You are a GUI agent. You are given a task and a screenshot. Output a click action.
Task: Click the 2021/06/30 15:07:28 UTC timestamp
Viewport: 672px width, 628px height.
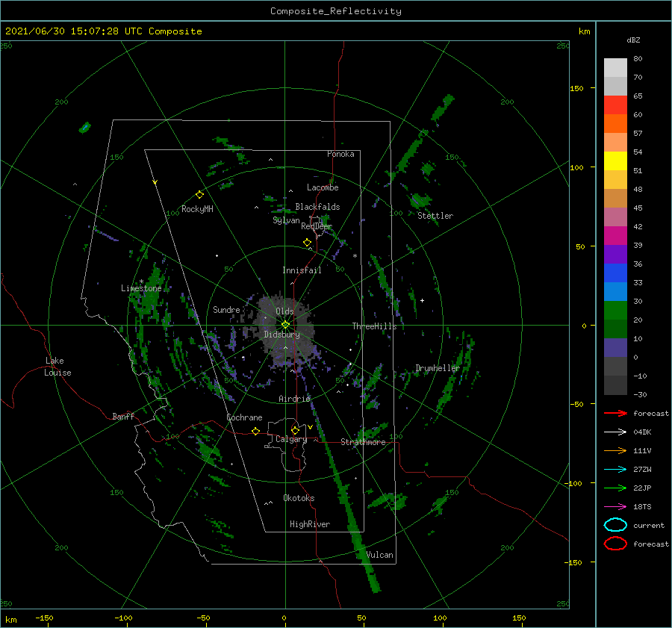tap(74, 31)
